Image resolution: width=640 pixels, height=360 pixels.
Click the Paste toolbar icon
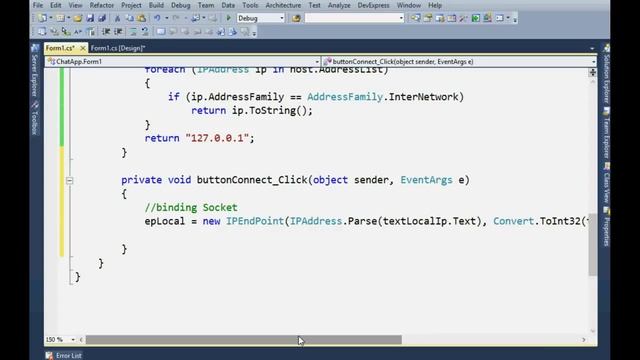pyautogui.click(x=141, y=18)
